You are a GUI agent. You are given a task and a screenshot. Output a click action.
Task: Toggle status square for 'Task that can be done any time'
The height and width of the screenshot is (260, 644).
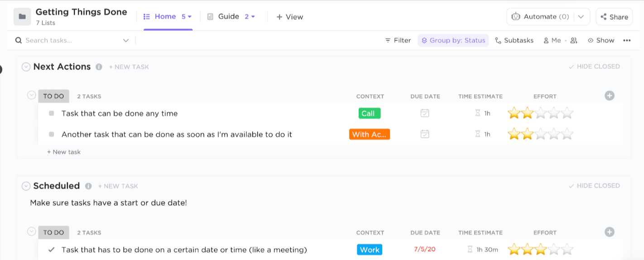(52, 113)
